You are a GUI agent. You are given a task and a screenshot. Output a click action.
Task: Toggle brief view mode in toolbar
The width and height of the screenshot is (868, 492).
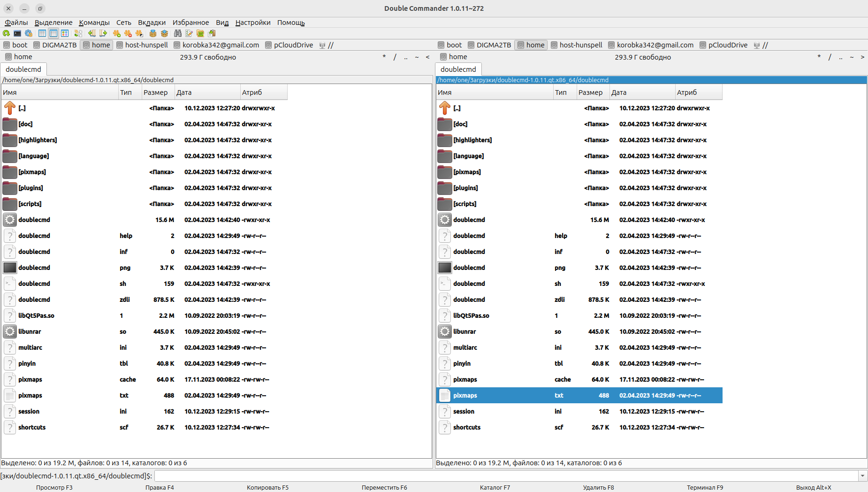click(42, 33)
